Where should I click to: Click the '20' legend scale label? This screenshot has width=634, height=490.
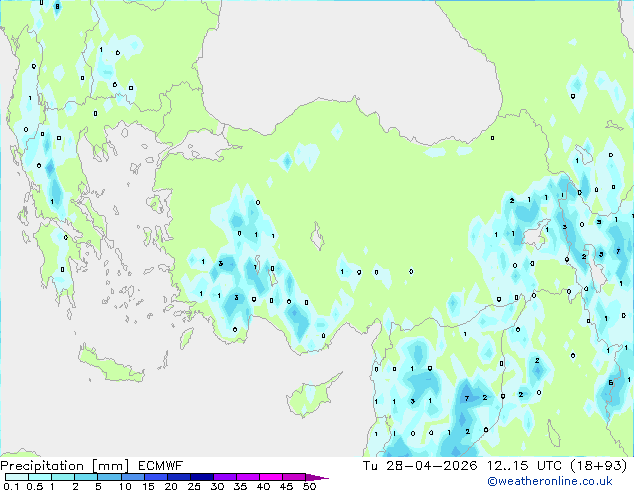[x=171, y=486]
